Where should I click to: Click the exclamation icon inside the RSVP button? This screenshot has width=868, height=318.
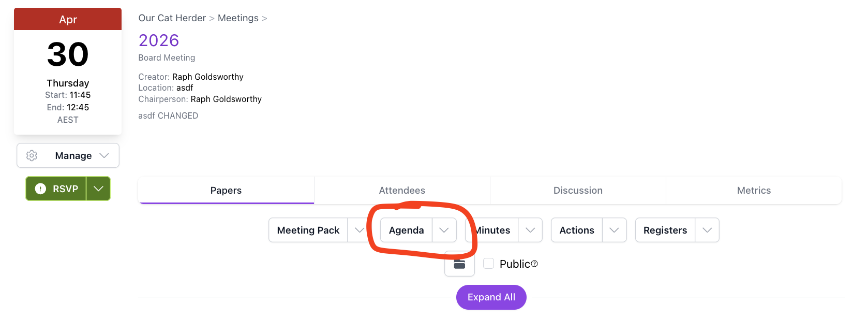click(41, 189)
